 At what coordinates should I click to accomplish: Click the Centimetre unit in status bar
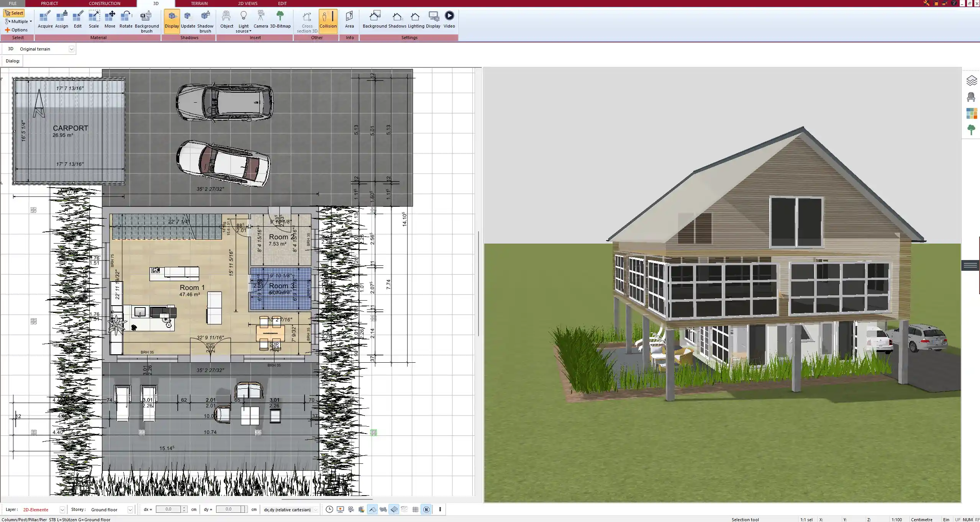[x=921, y=519]
